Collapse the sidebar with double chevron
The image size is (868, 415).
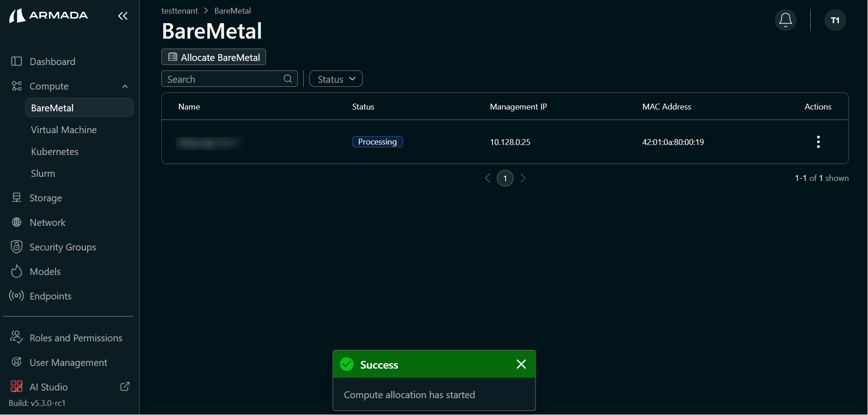(x=123, y=16)
